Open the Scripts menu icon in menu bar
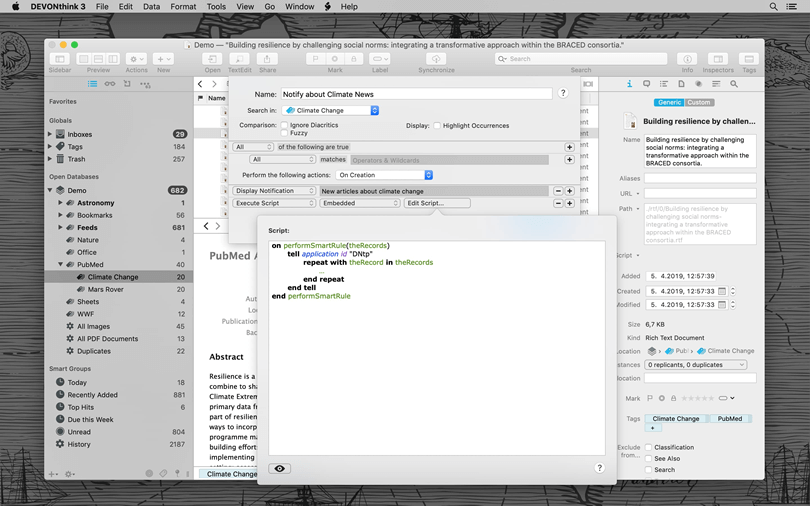This screenshot has height=506, width=810. 328,7
